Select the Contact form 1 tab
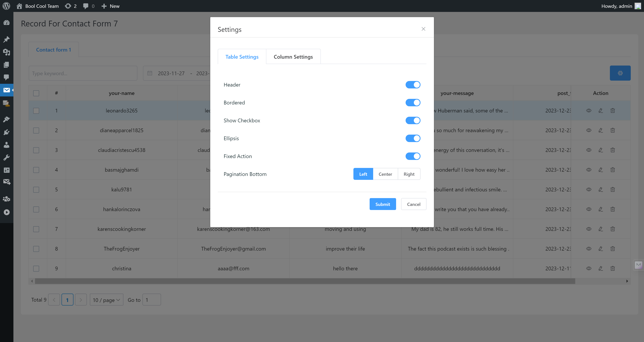The width and height of the screenshot is (644, 342). pos(53,50)
